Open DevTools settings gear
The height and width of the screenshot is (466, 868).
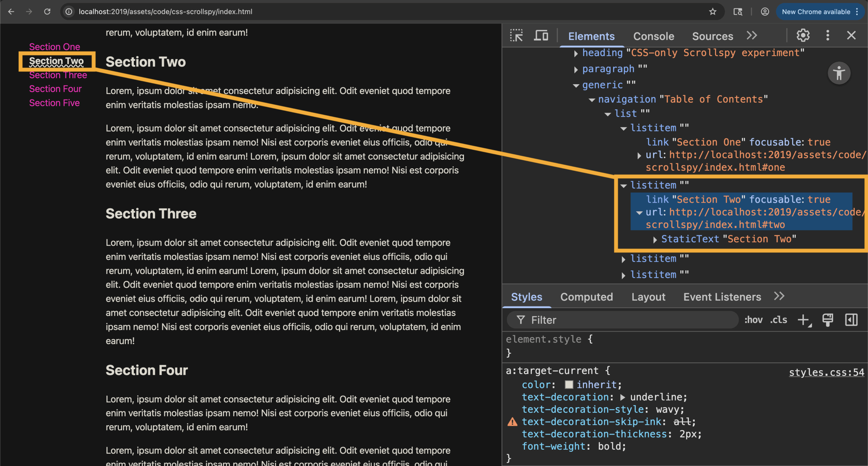click(803, 35)
